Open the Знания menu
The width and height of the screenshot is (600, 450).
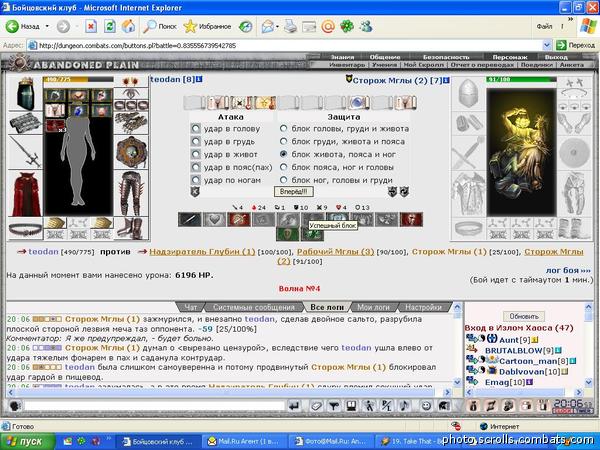pos(342,57)
